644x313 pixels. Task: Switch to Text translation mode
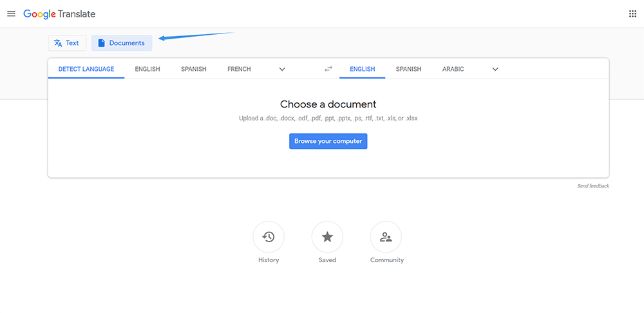coord(67,43)
